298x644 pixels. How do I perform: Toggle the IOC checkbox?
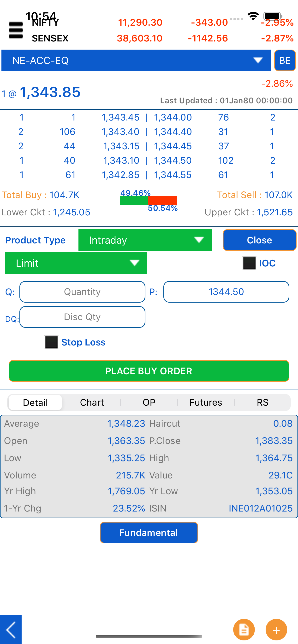pyautogui.click(x=249, y=263)
